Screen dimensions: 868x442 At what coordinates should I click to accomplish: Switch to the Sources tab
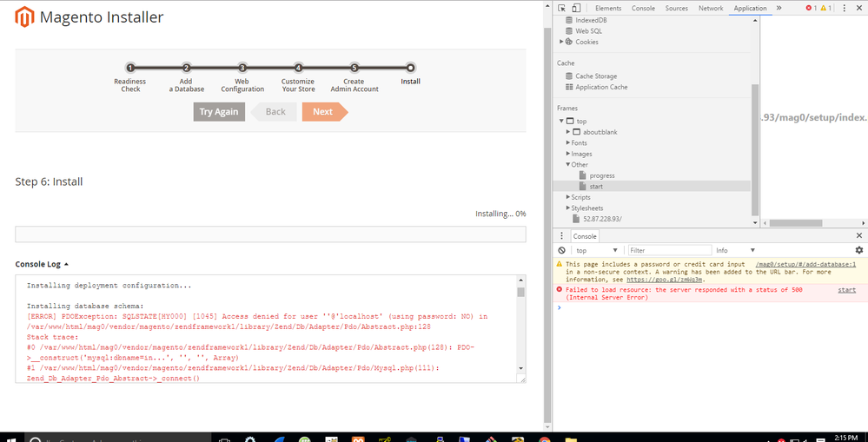pos(677,8)
